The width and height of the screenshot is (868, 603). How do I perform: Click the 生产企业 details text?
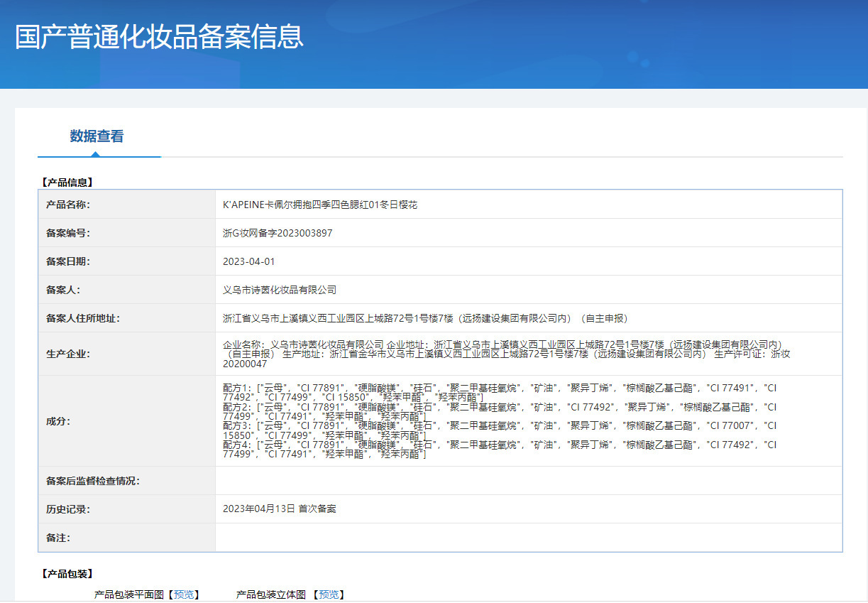506,354
